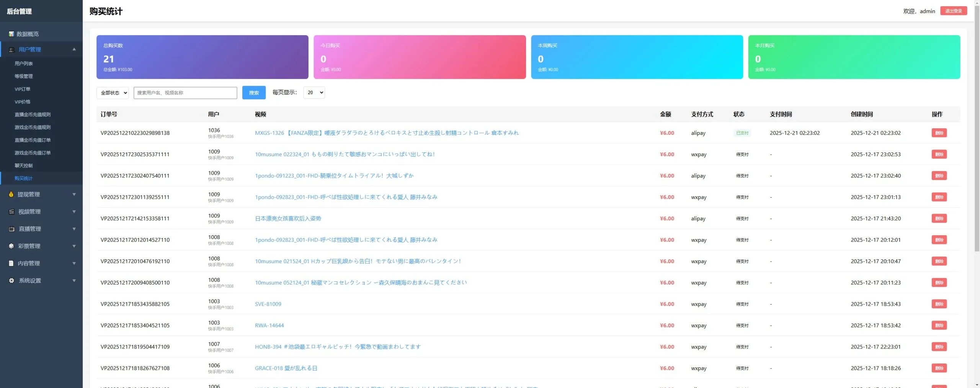Open the GRACE-018 video link
980x388 pixels.
tap(286, 368)
